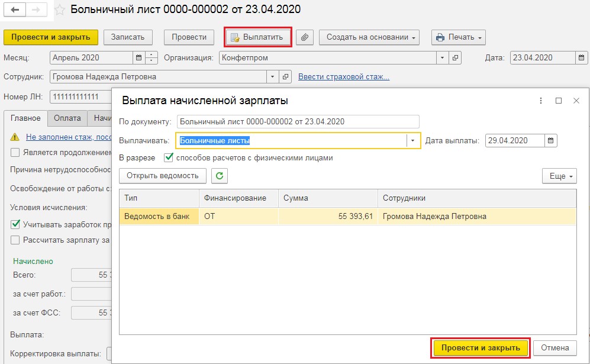Screen dimensions: 590x364
Task: Select the 'ОТ' financing cell
Action: coord(238,217)
